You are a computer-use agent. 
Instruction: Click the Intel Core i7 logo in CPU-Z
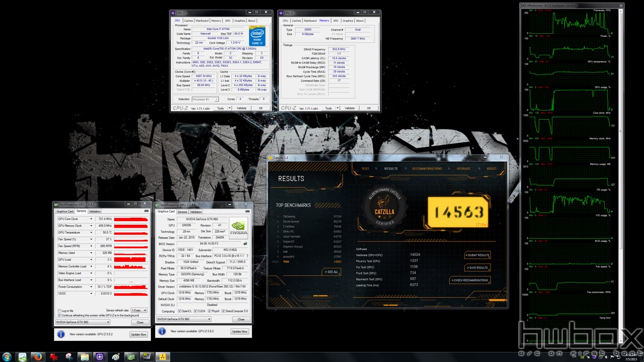tap(257, 35)
